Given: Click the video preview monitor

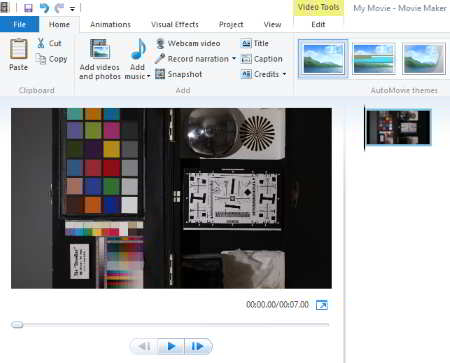Looking at the screenshot, I should pyautogui.click(x=171, y=198).
